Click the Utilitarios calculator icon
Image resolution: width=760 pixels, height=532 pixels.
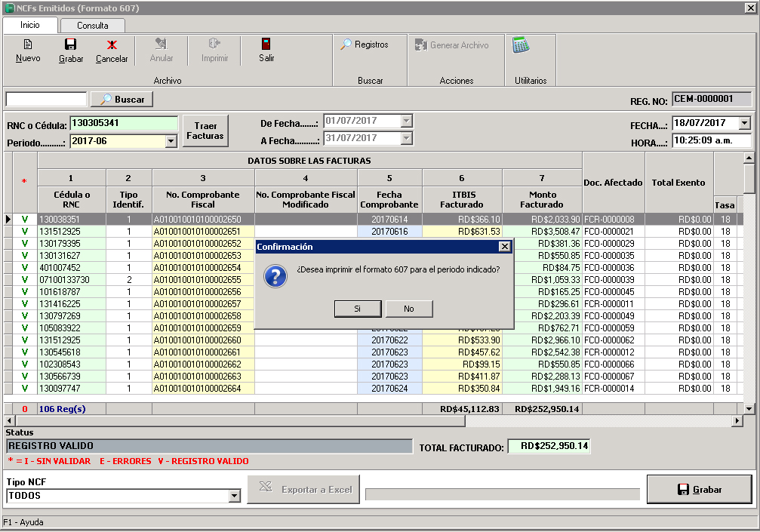pos(522,47)
